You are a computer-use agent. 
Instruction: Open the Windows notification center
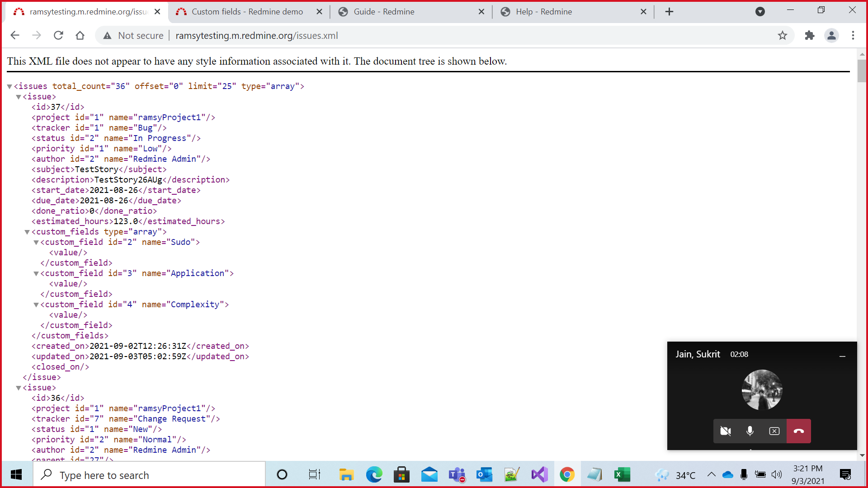(845, 474)
